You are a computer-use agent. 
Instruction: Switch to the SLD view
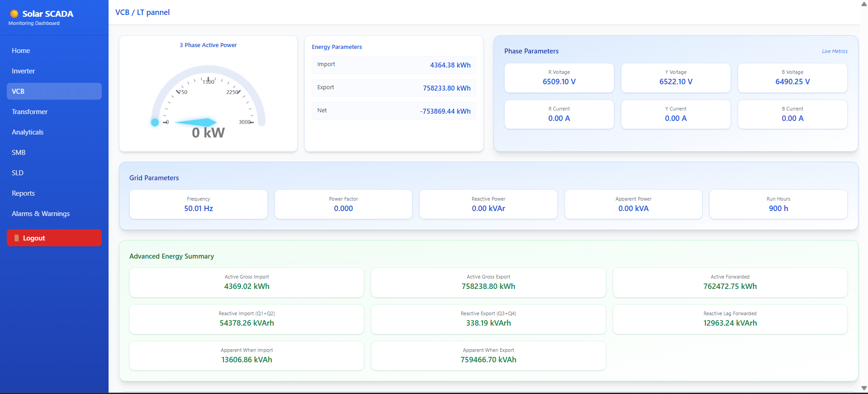[x=18, y=173]
